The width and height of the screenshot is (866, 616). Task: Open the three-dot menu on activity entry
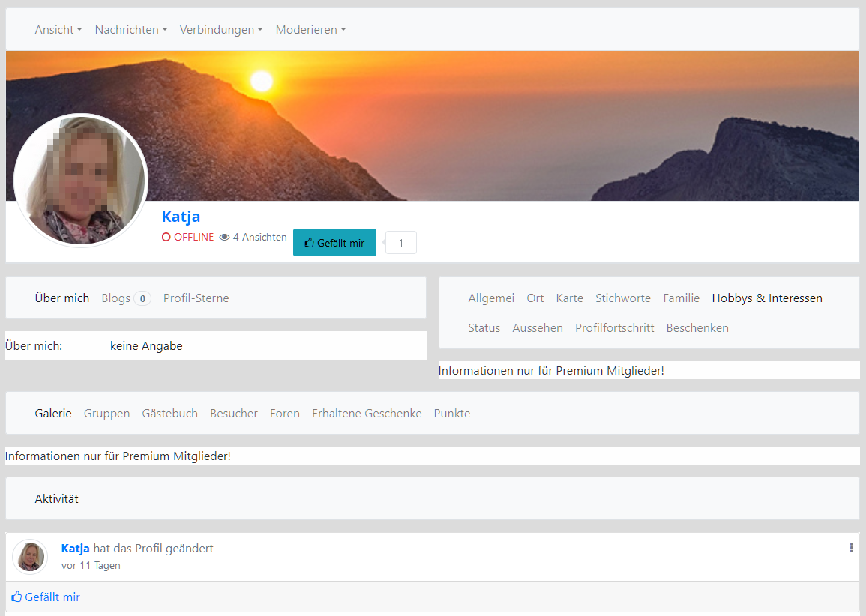coord(851,548)
